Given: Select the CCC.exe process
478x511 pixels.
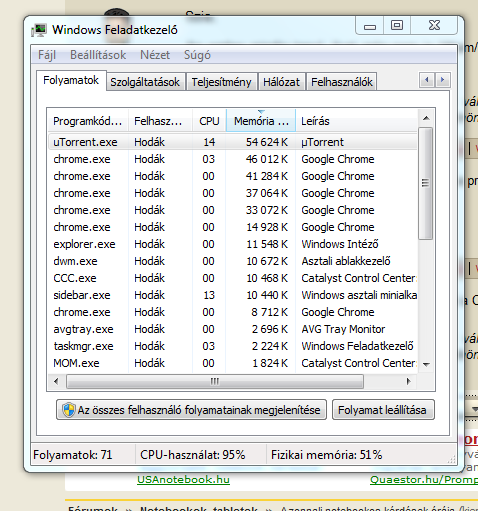Looking at the screenshot, I should [232, 278].
